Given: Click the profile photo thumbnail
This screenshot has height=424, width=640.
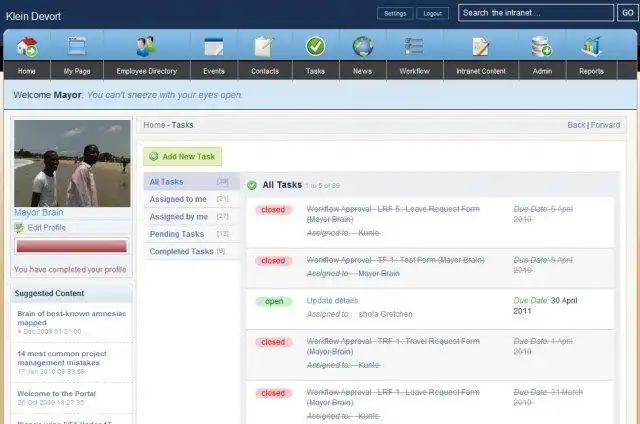Looking at the screenshot, I should (72, 163).
